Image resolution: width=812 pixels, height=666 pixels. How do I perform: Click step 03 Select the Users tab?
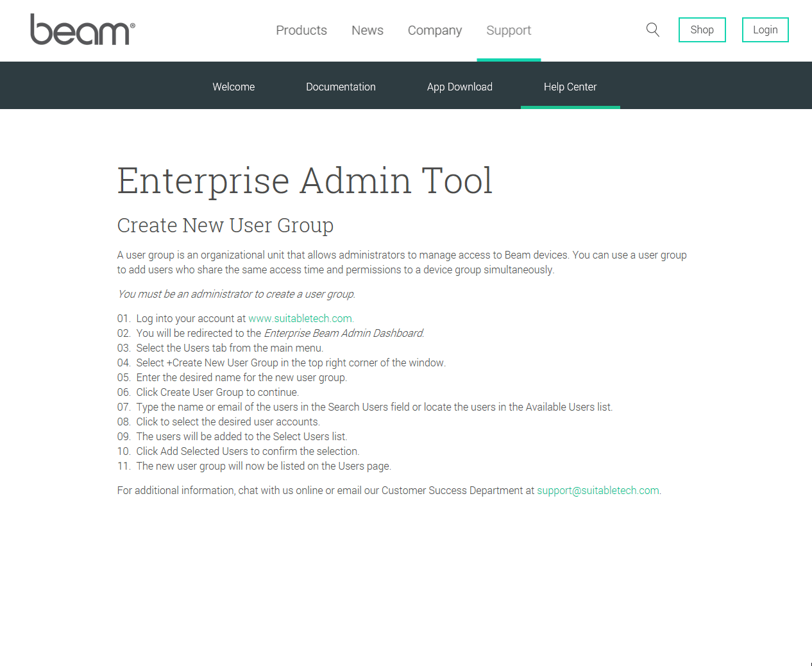[220, 348]
